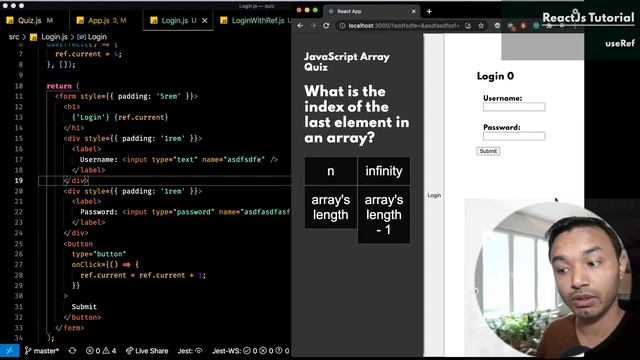The height and width of the screenshot is (360, 640).
Task: Open a new browser tab
Action: (x=429, y=11)
